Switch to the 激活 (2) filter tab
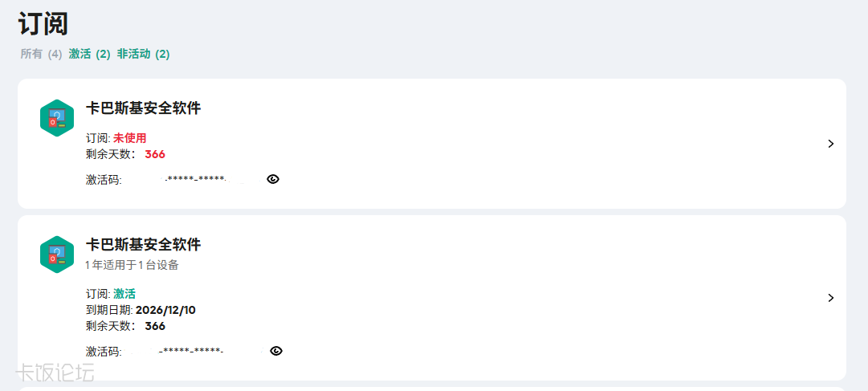The width and height of the screenshot is (868, 391). tap(89, 55)
